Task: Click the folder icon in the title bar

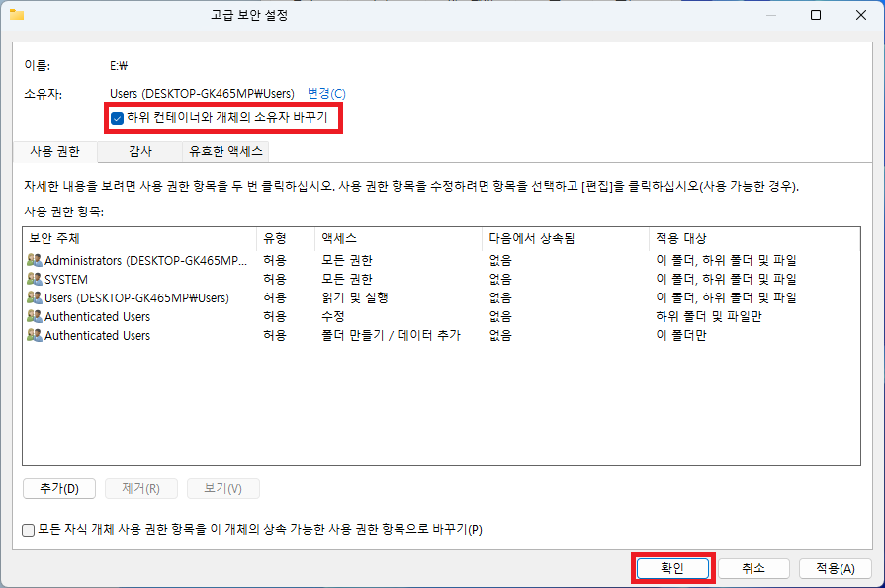Action: [x=15, y=15]
